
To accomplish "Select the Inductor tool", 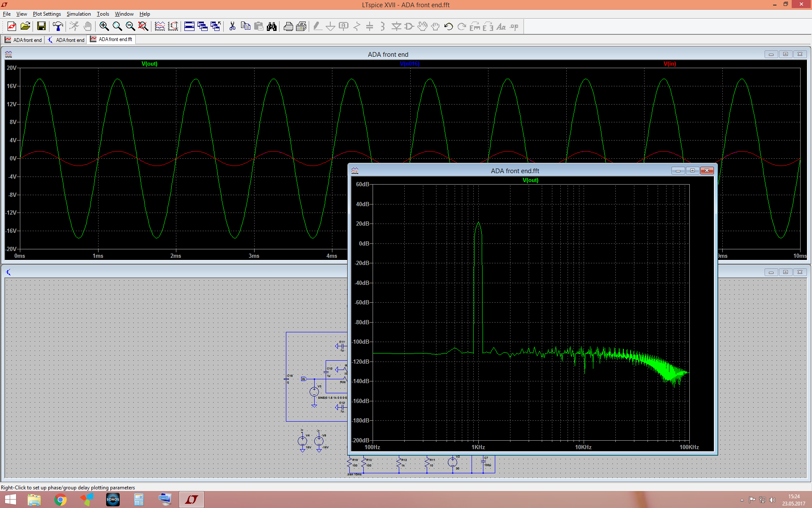I will pos(383,27).
